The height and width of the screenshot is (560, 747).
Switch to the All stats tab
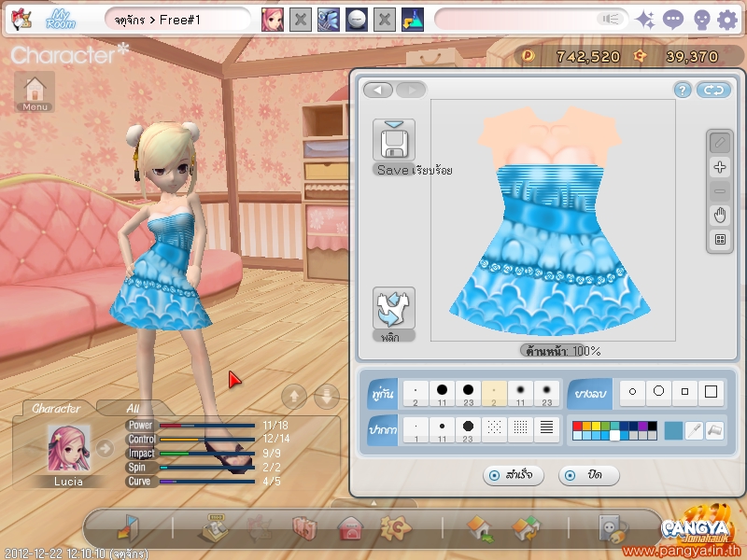pyautogui.click(x=133, y=409)
